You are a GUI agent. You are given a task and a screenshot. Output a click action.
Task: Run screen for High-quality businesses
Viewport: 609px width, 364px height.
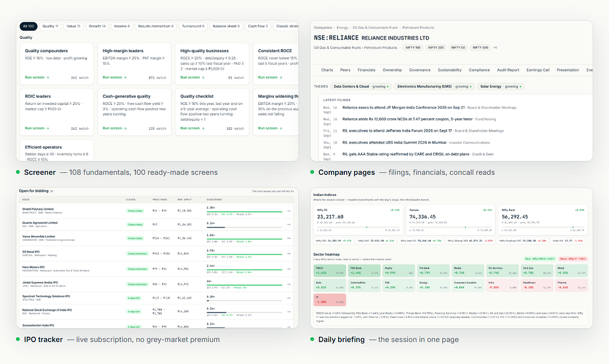(x=192, y=78)
